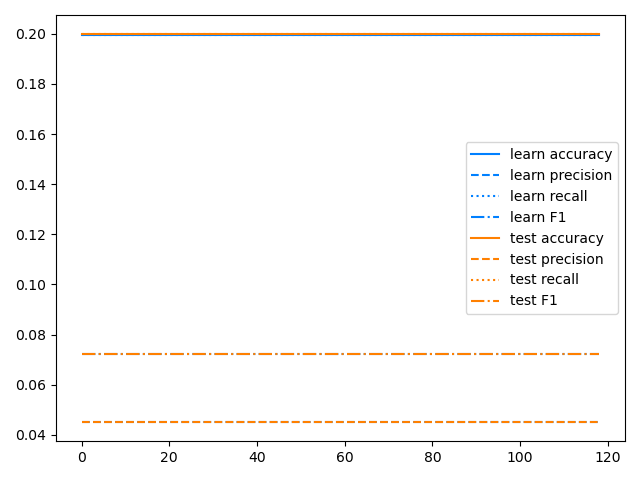Click the x-axis tick label 120
Screen dimensions: 640x480
point(608,457)
